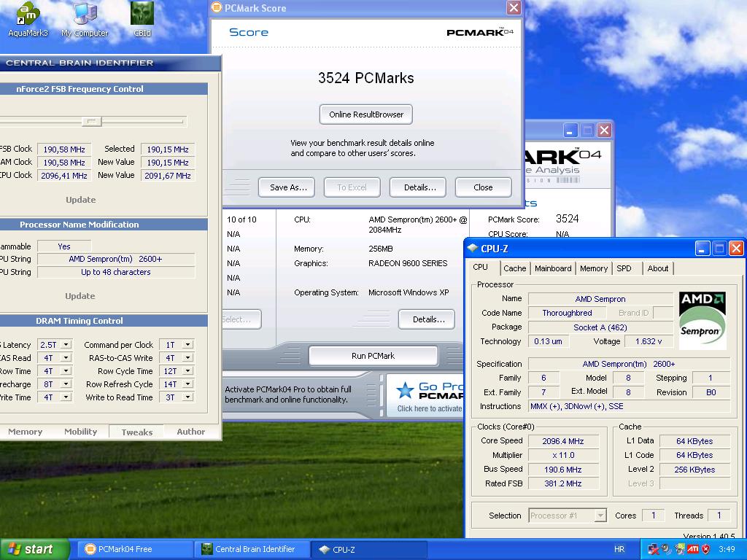The width and height of the screenshot is (747, 560).
Task: Click the 'Up to 48 characters' field
Action: (116, 272)
